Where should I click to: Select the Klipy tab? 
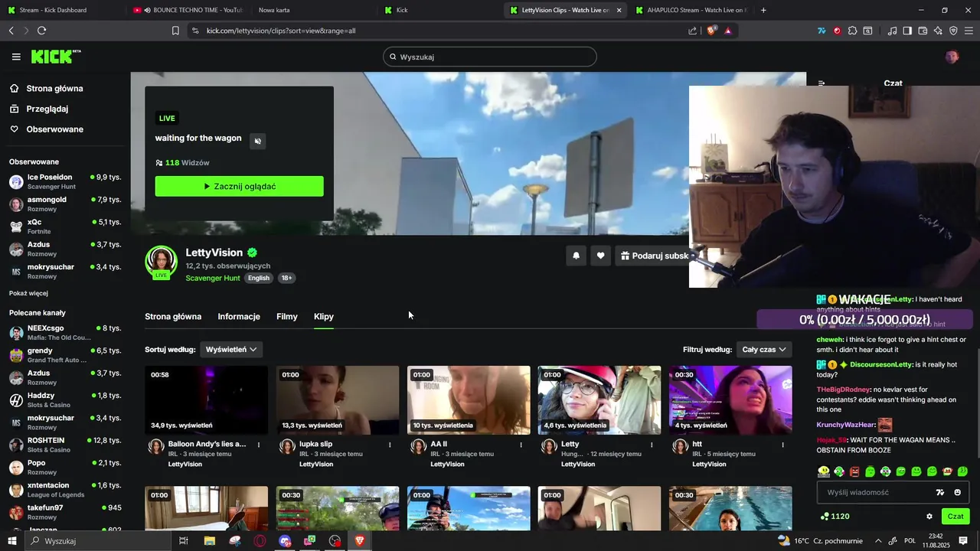point(324,316)
